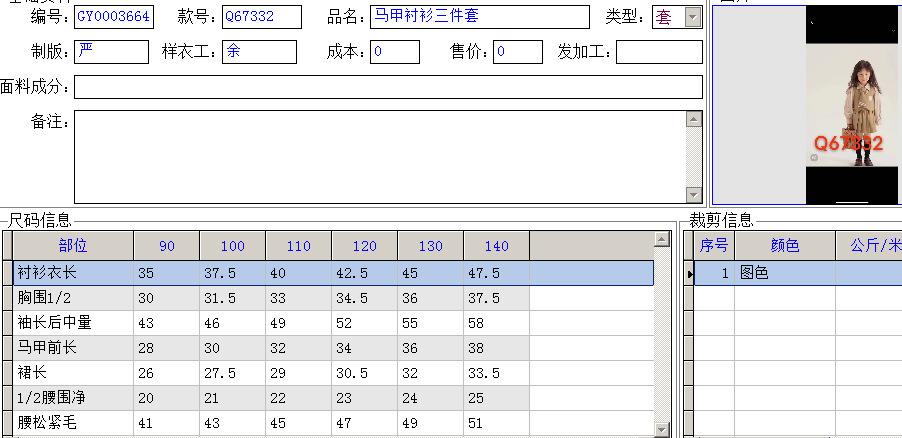Click the 备注 scrollbar down arrow
The image size is (902, 438).
(x=694, y=195)
